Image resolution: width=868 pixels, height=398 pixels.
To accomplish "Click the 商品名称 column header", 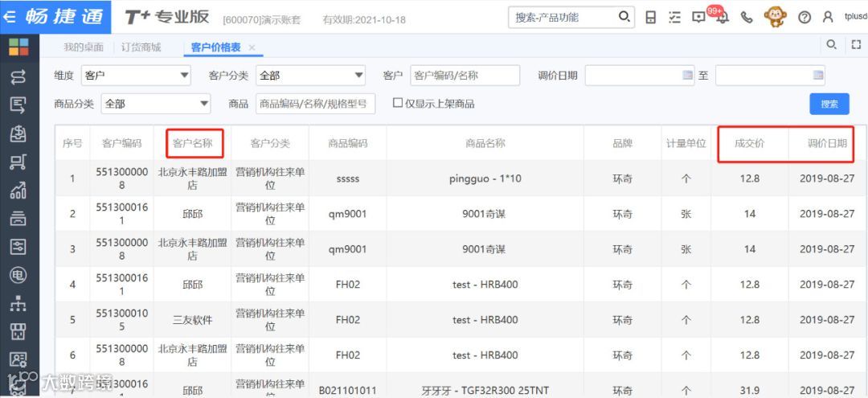I will tap(485, 143).
